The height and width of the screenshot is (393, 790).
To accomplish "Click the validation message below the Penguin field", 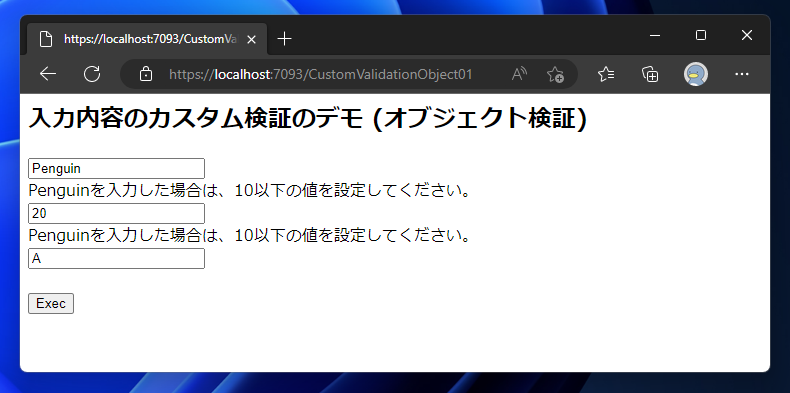I will [x=251, y=191].
